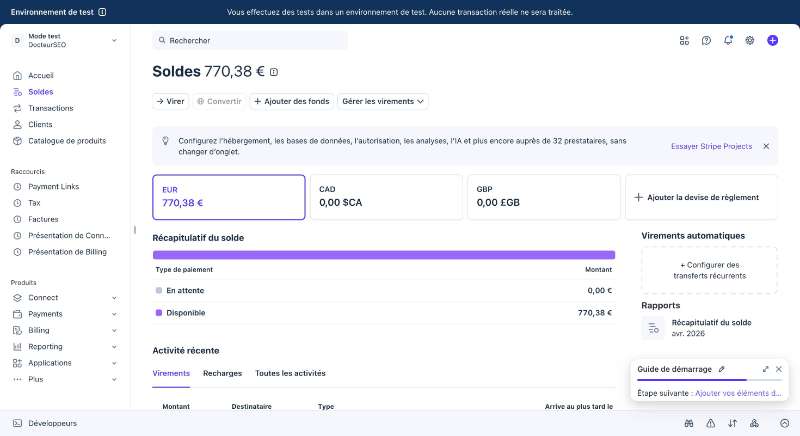Click the sidebar collapse handle
Viewport: 800px width, 436px height.
click(x=135, y=230)
